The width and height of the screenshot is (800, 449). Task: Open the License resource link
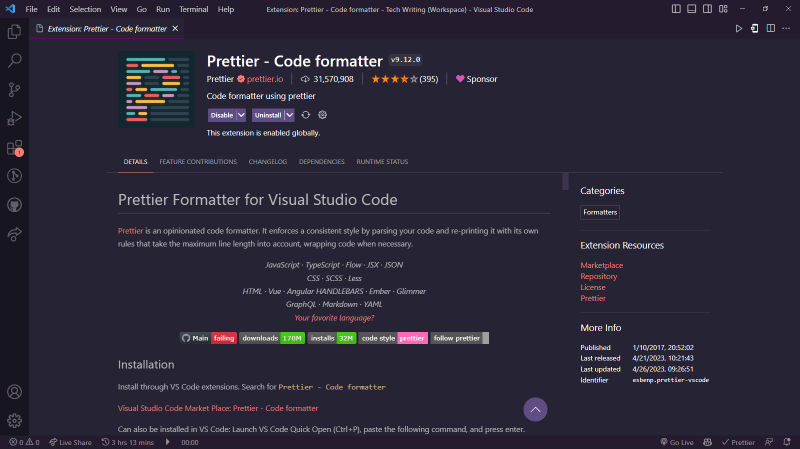click(x=593, y=287)
